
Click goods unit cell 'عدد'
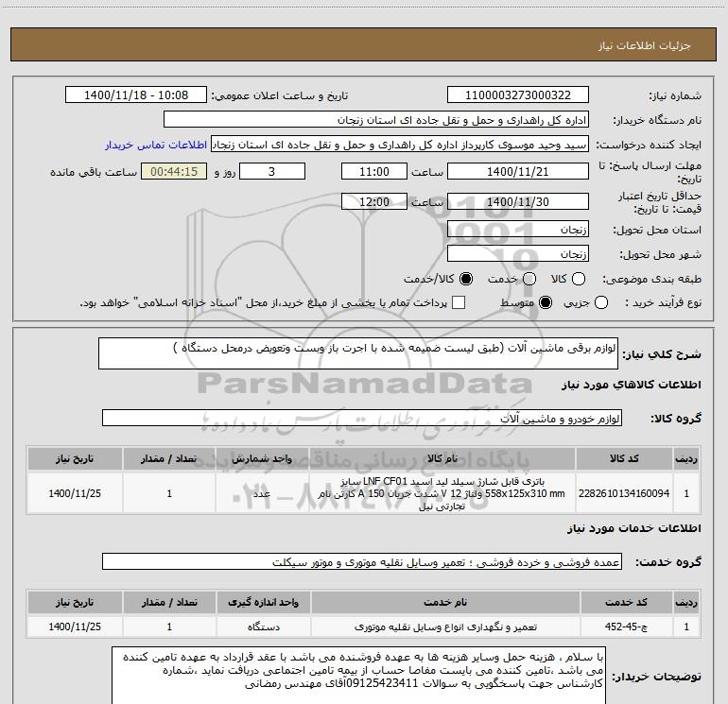pos(262,493)
